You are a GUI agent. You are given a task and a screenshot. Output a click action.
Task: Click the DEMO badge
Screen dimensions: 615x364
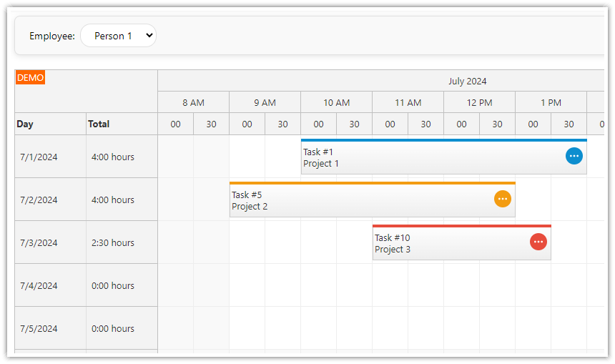(x=30, y=78)
